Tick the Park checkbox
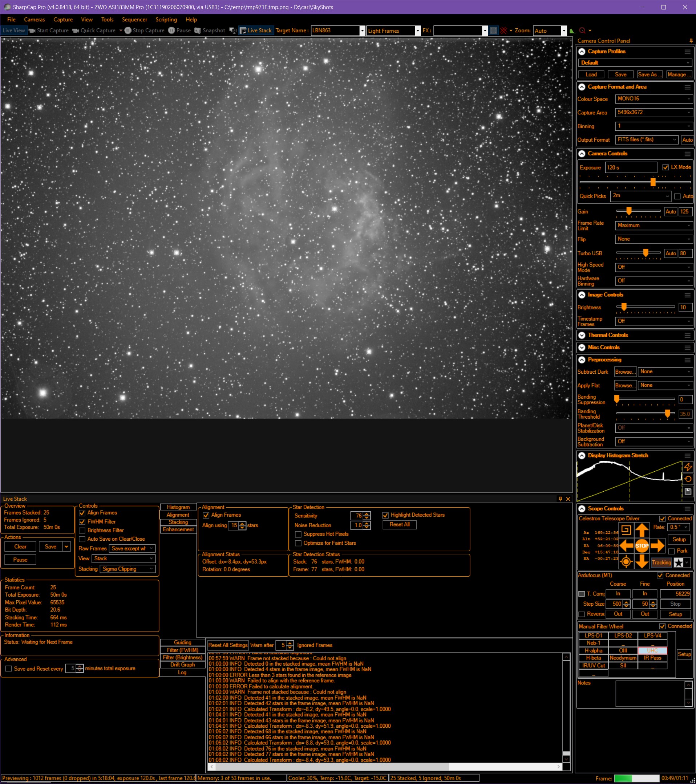Screen dimensions: 696x784 coord(671,551)
